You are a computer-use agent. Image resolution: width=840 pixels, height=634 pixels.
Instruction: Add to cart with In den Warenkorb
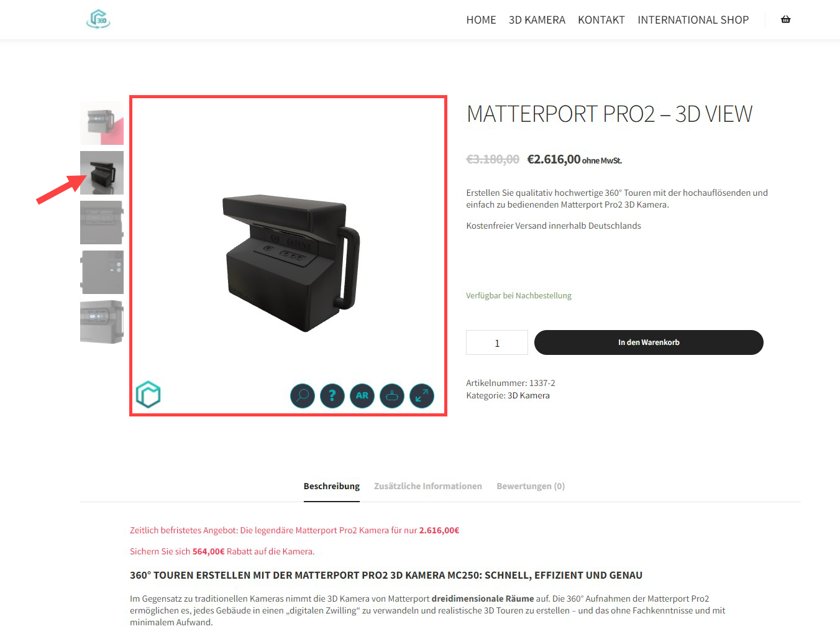649,342
